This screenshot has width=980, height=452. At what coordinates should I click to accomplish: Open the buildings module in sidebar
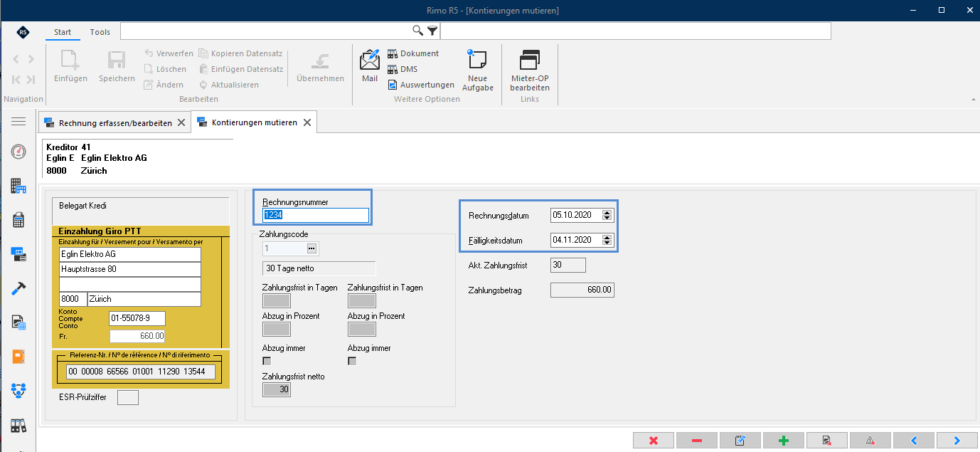(x=18, y=186)
